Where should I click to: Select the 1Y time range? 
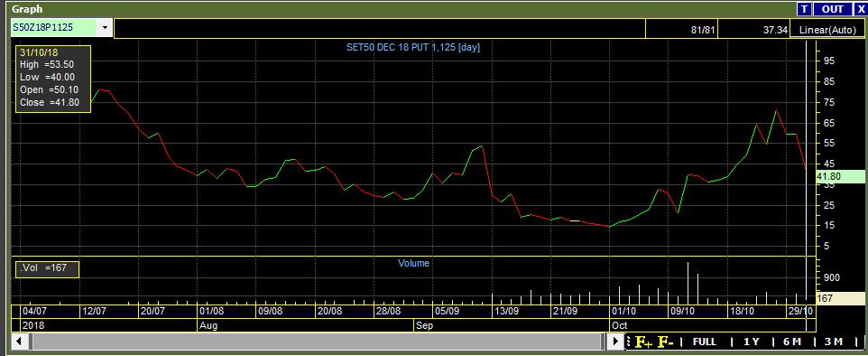tap(752, 342)
